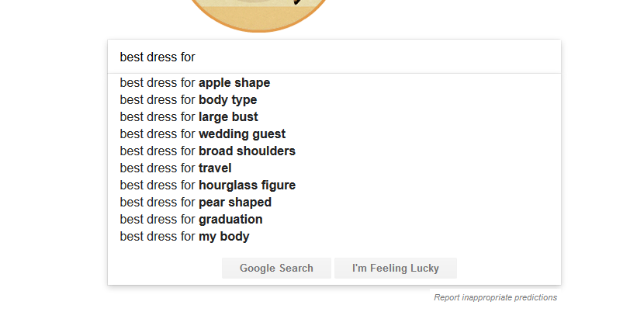Choose 'best dress for broad shoulders' suggestion
This screenshot has width=644, height=319.
[207, 151]
